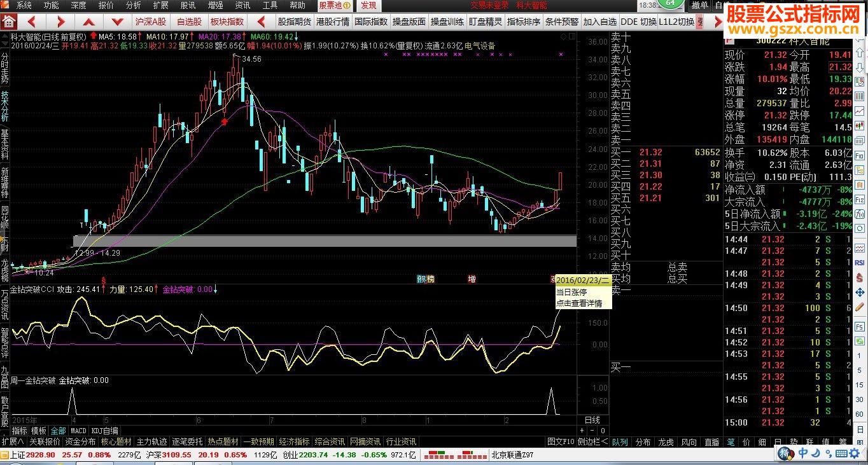Click the 增 marker on the chart
The width and height of the screenshot is (868, 465).
472,279
